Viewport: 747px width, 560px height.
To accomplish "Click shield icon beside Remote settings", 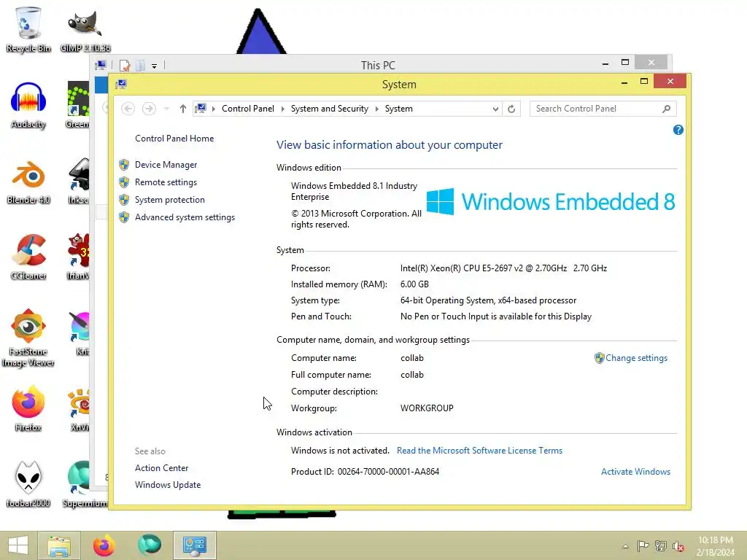I will point(124,182).
